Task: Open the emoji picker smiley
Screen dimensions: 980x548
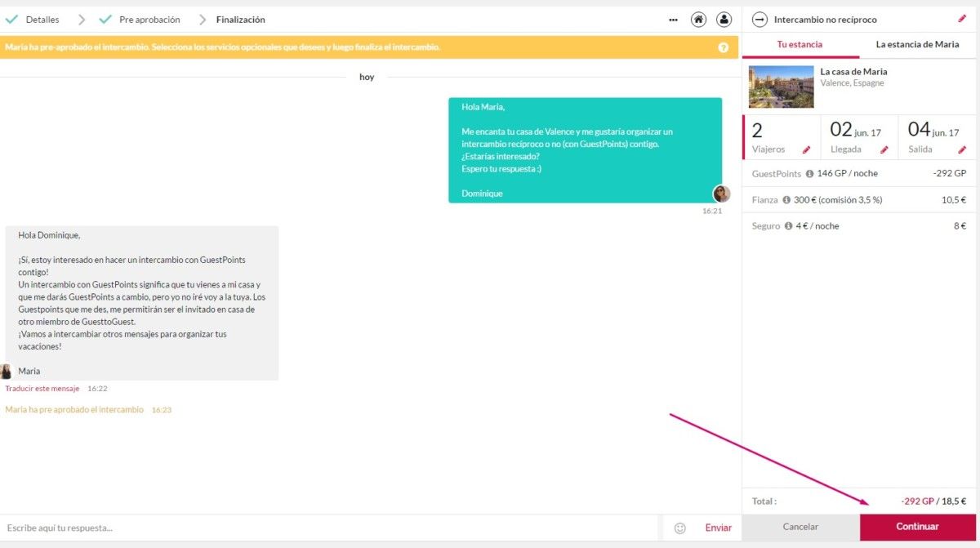Action: point(679,528)
